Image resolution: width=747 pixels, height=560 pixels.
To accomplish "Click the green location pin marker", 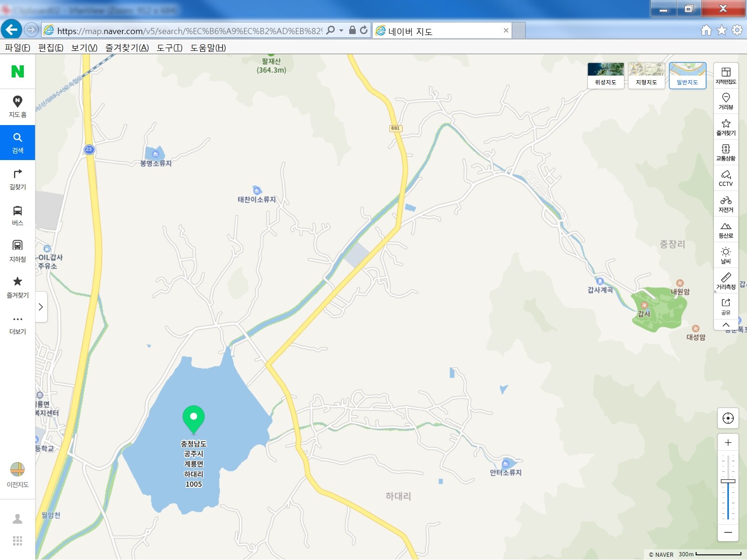I will pyautogui.click(x=193, y=419).
